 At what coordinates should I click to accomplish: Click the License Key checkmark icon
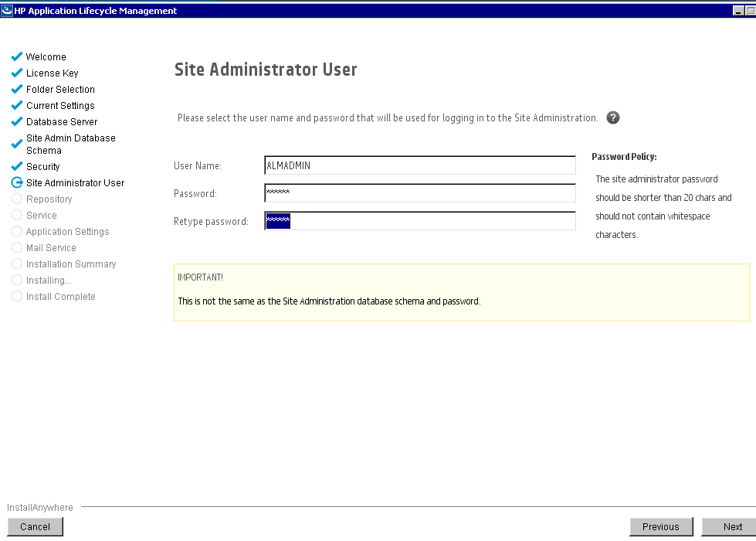pos(17,73)
